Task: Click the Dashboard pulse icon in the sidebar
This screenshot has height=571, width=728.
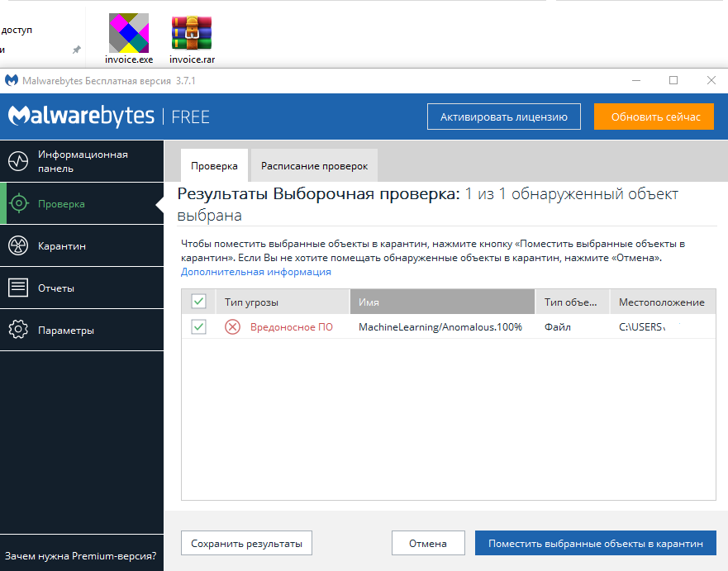Action: [18, 161]
